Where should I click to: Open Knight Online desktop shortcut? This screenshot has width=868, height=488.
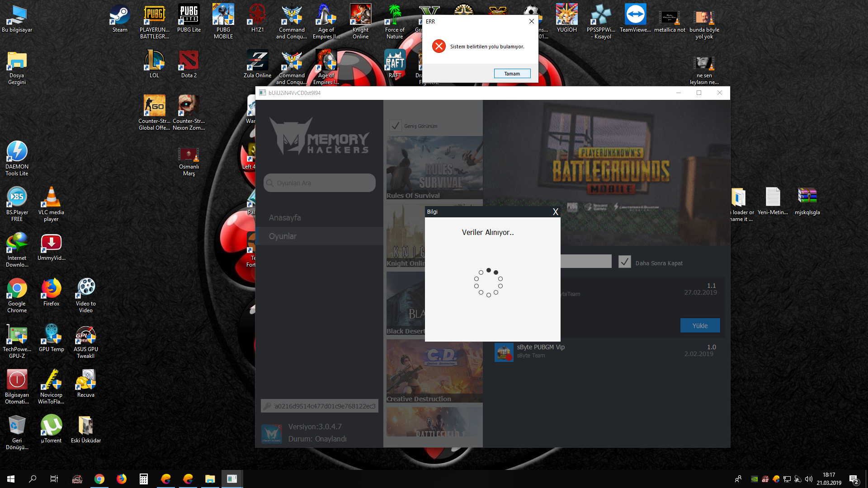pos(360,22)
